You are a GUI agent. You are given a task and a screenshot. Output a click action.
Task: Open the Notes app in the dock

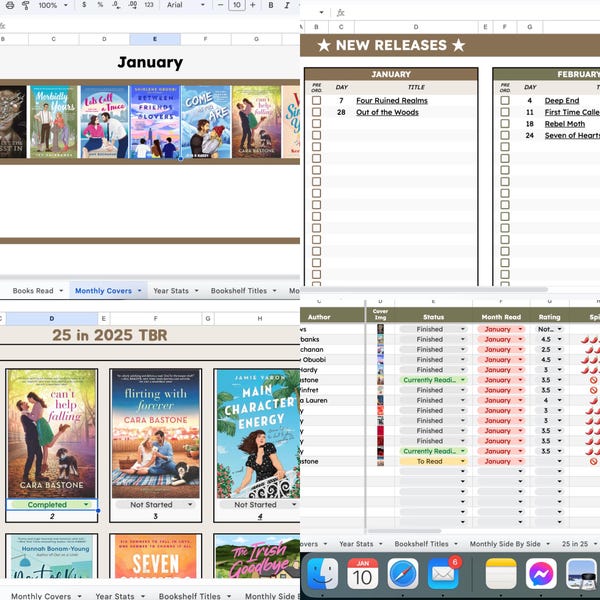click(501, 574)
